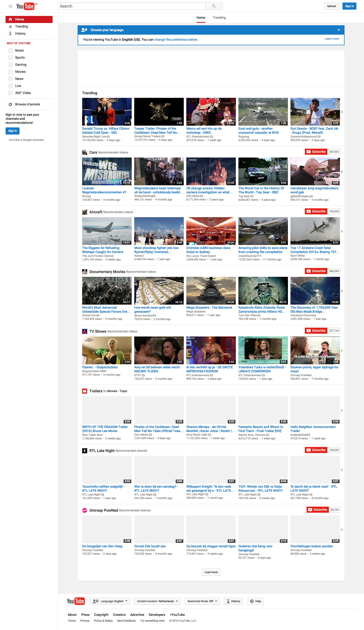Screen dimensions: 364x630
Task: Click the RTL Late Night channel avatar
Action: coord(85,451)
